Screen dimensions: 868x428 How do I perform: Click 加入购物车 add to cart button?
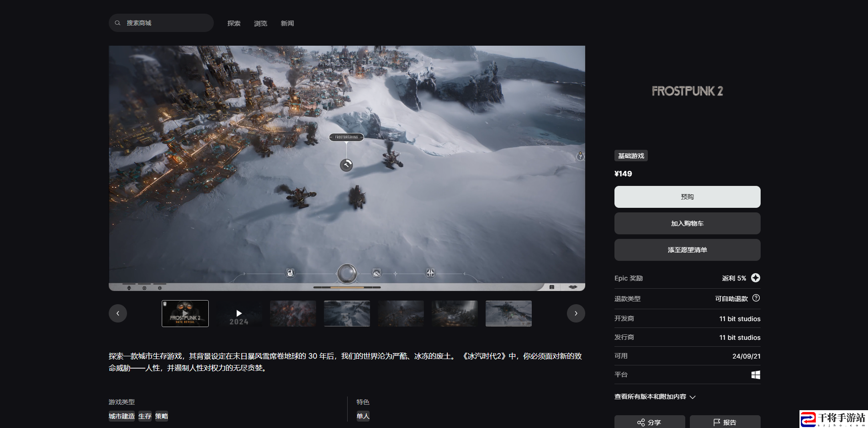tap(687, 223)
